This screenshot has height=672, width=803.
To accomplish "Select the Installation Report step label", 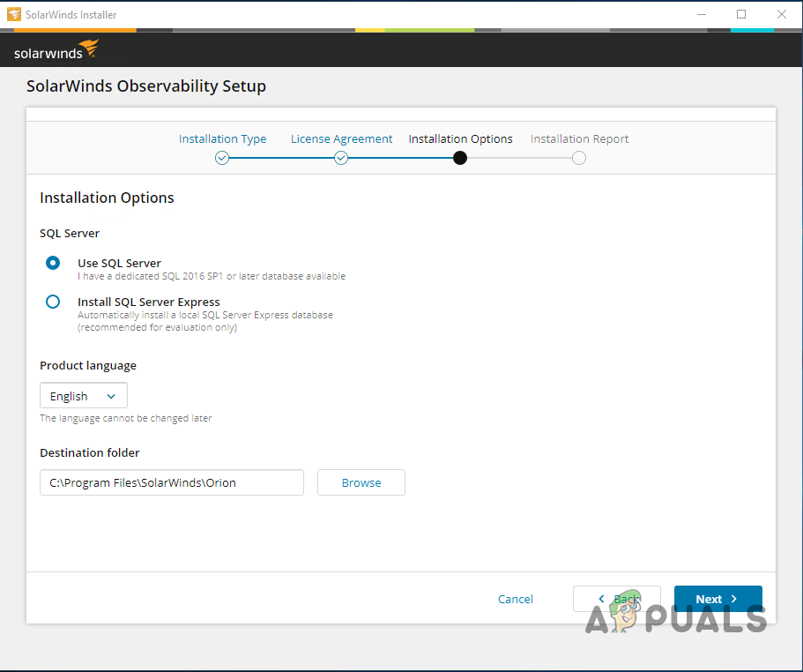I will click(579, 138).
